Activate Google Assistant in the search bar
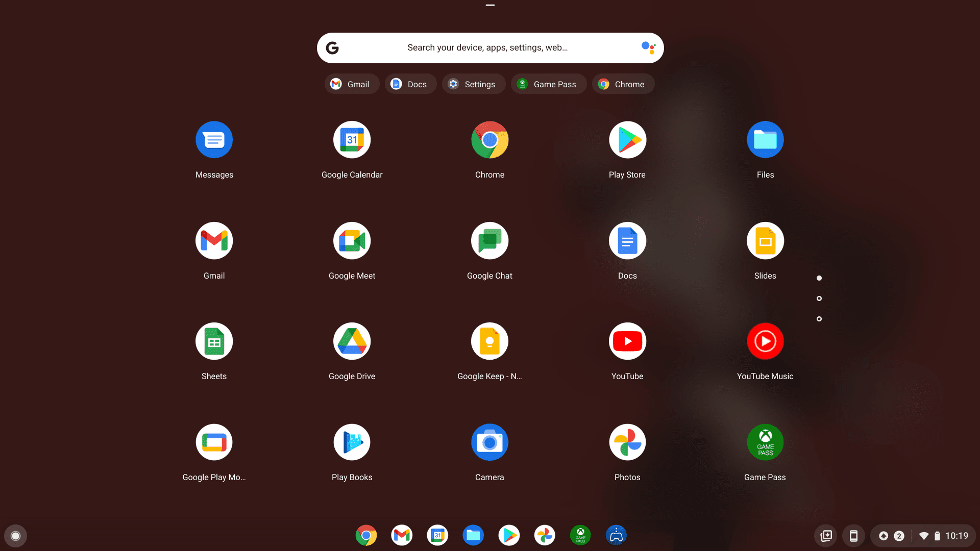This screenshot has height=551, width=980. click(x=647, y=47)
